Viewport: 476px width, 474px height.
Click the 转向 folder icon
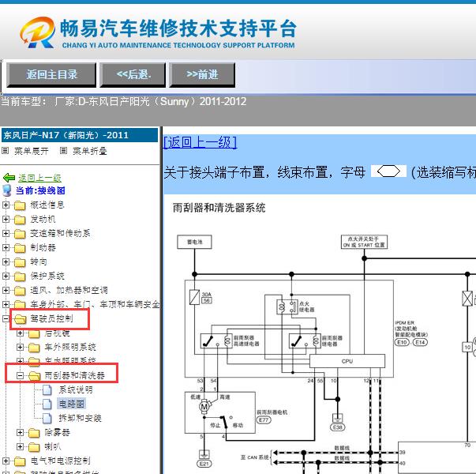pyautogui.click(x=20, y=262)
